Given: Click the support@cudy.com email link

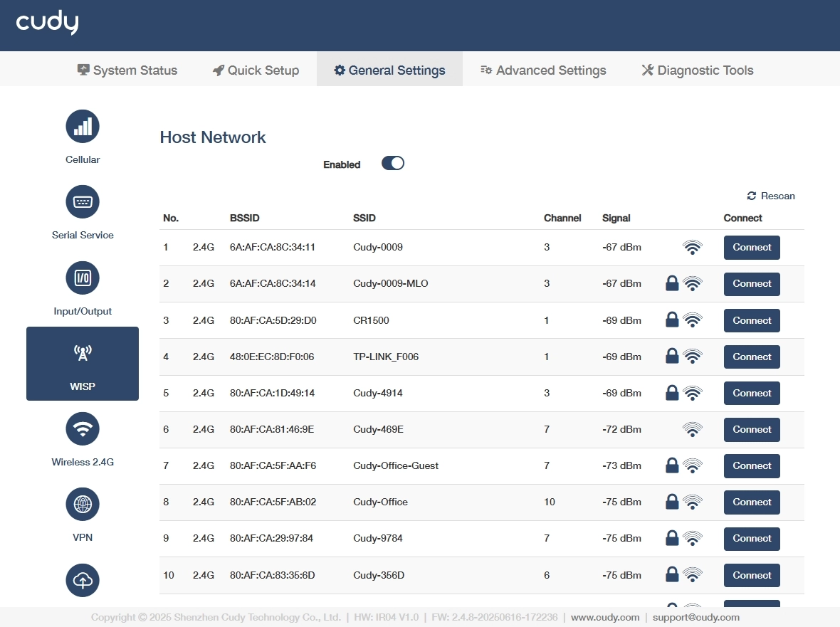Looking at the screenshot, I should [x=696, y=617].
